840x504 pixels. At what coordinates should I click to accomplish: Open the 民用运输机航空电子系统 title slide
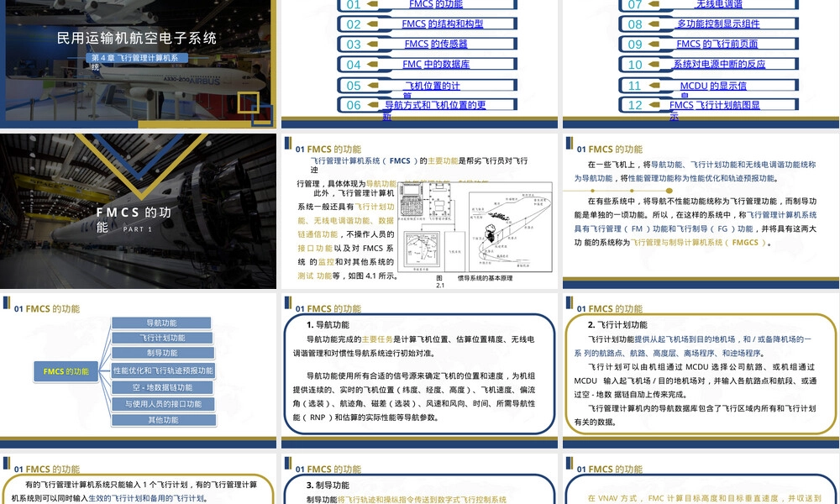point(138,64)
